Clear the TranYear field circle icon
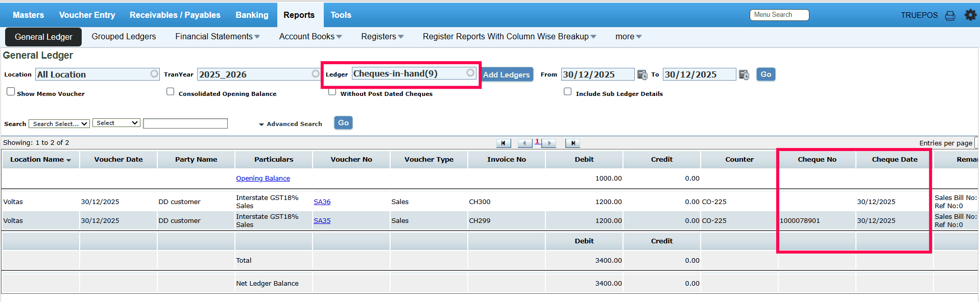980x302 pixels. point(316,74)
